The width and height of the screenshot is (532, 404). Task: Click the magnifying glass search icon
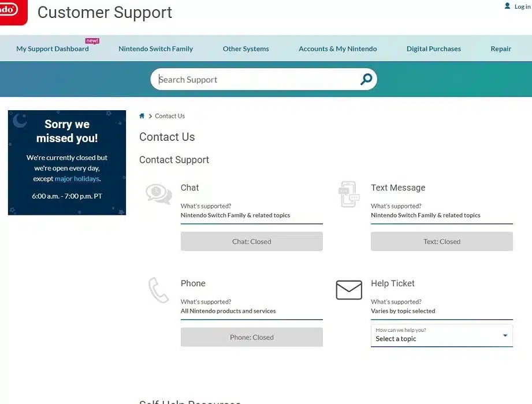pyautogui.click(x=366, y=80)
